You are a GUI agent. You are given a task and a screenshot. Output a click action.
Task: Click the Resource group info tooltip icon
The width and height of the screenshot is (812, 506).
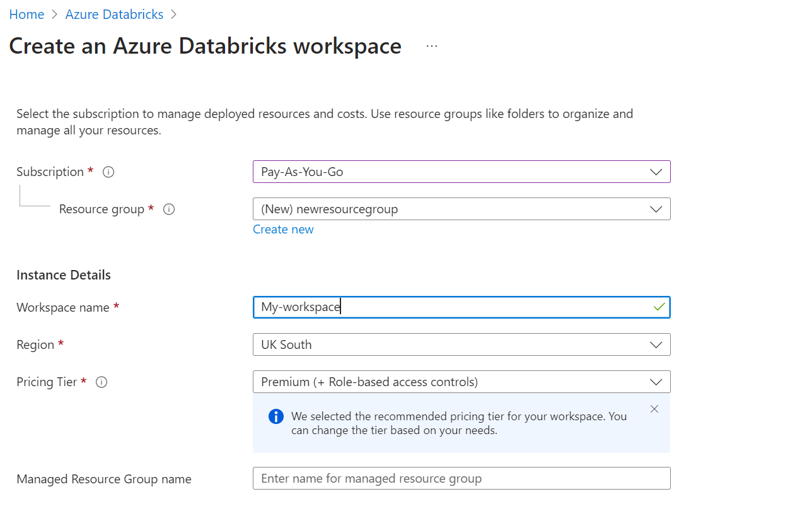coord(168,209)
